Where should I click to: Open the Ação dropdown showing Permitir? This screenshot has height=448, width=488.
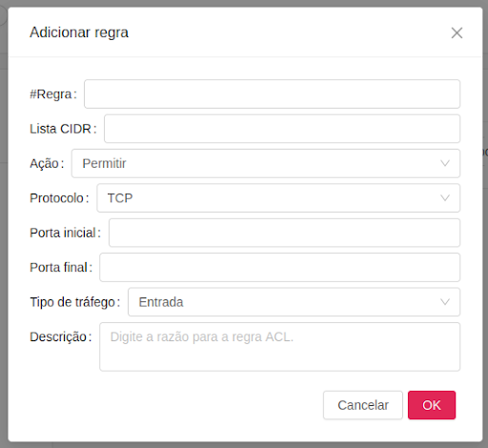pyautogui.click(x=266, y=163)
